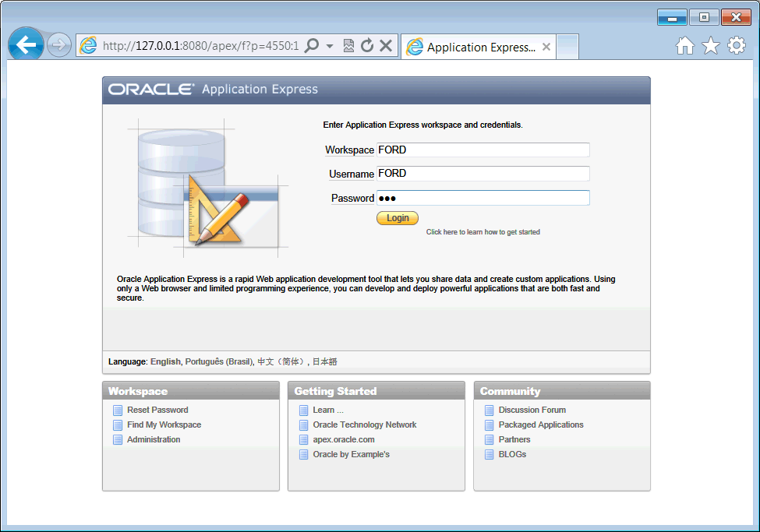Open Favorites with the star icon
This screenshot has height=532, width=760.
tap(711, 45)
